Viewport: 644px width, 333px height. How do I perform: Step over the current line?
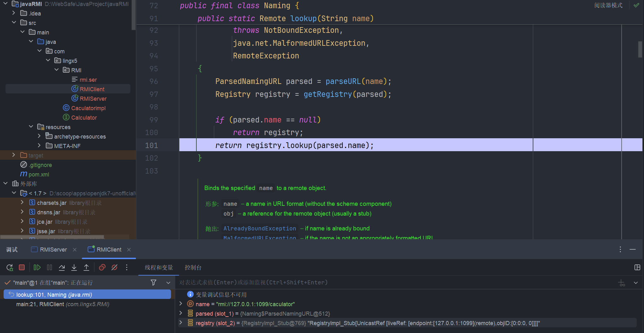62,268
